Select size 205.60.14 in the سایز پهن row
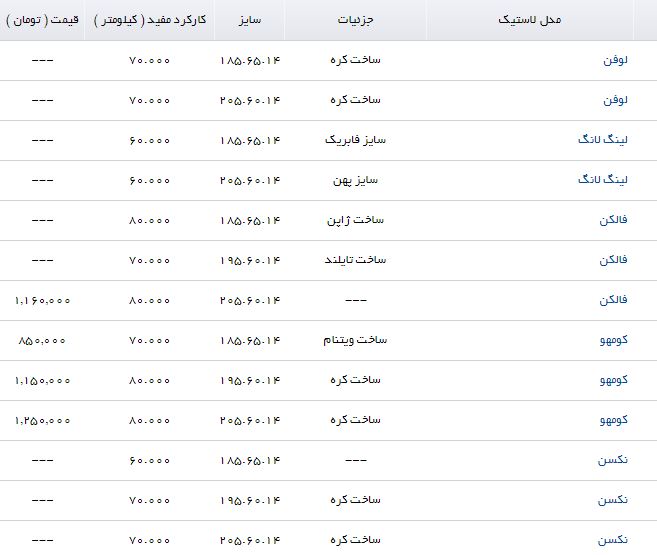The image size is (657, 555). (x=250, y=181)
